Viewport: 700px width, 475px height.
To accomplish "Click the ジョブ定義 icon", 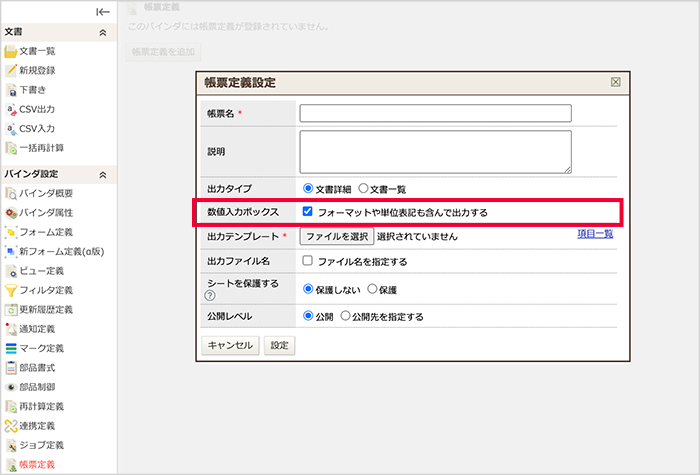I will pos(11,445).
